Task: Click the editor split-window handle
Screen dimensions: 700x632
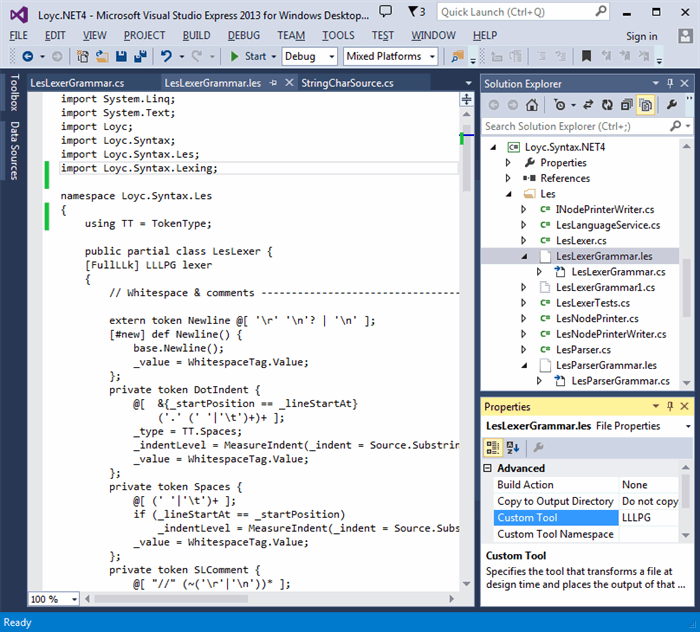Action: [467, 99]
